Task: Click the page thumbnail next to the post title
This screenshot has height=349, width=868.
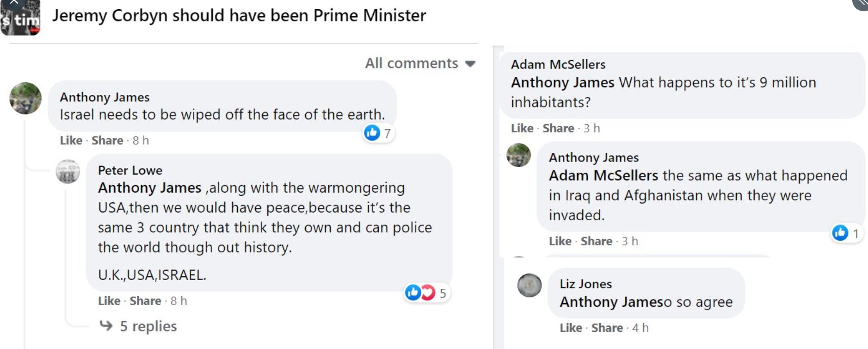Action: [20, 19]
